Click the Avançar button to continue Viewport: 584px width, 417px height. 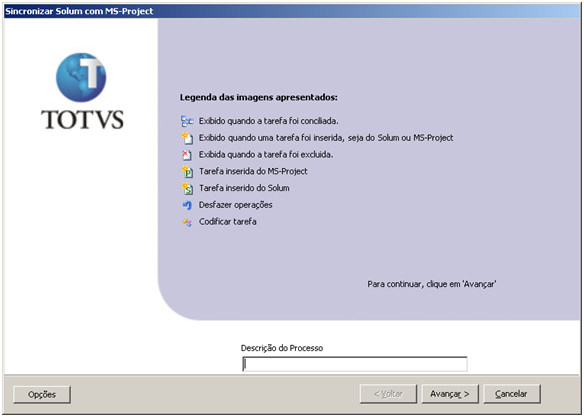coord(450,394)
